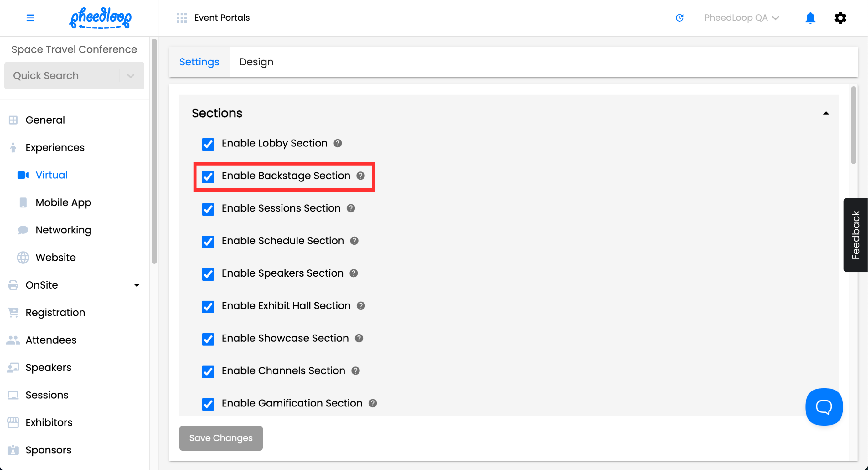The width and height of the screenshot is (868, 470).
Task: Switch to the Design tab
Action: pyautogui.click(x=256, y=62)
